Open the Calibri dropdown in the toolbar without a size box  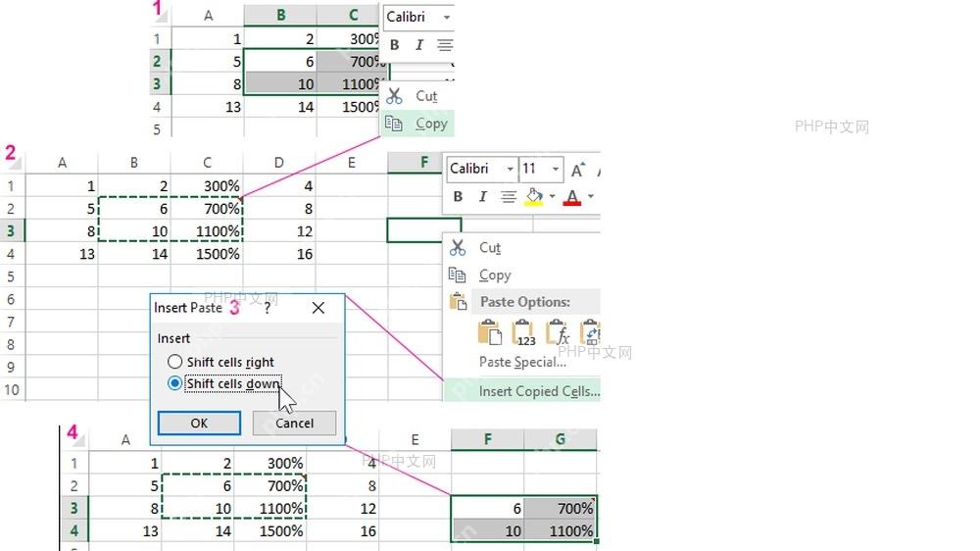coord(446,17)
